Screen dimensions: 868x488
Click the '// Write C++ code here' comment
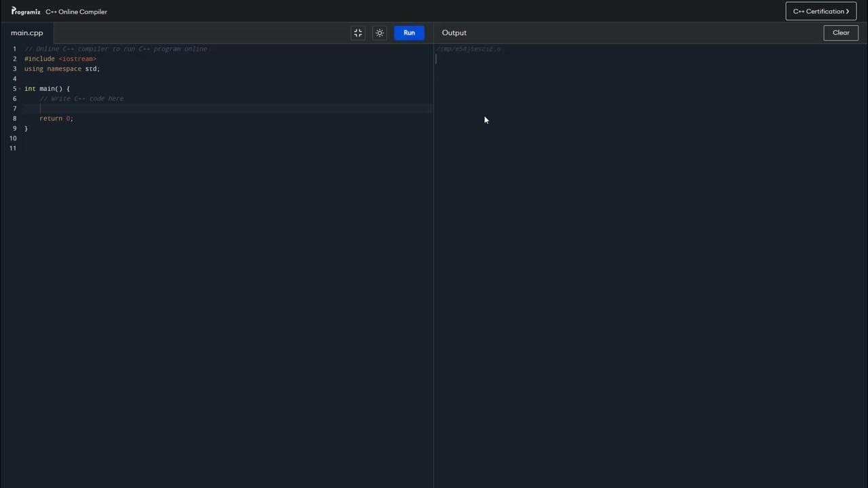pyautogui.click(x=81, y=99)
